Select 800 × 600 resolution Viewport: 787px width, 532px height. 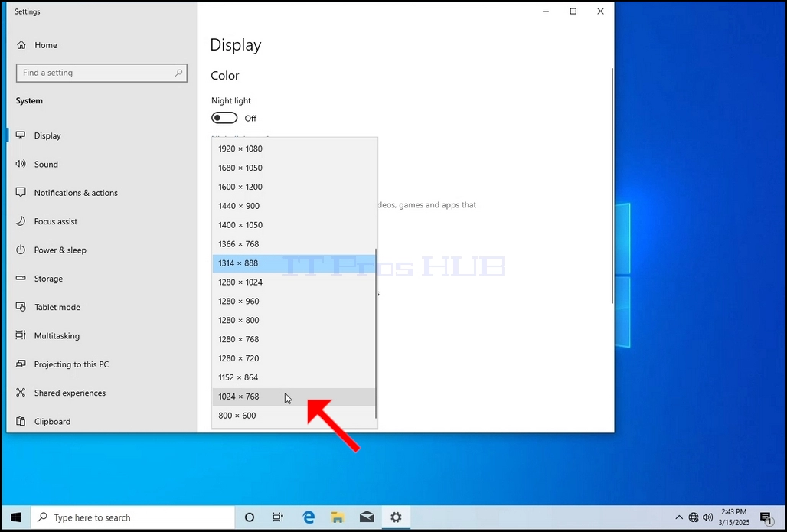click(x=294, y=416)
